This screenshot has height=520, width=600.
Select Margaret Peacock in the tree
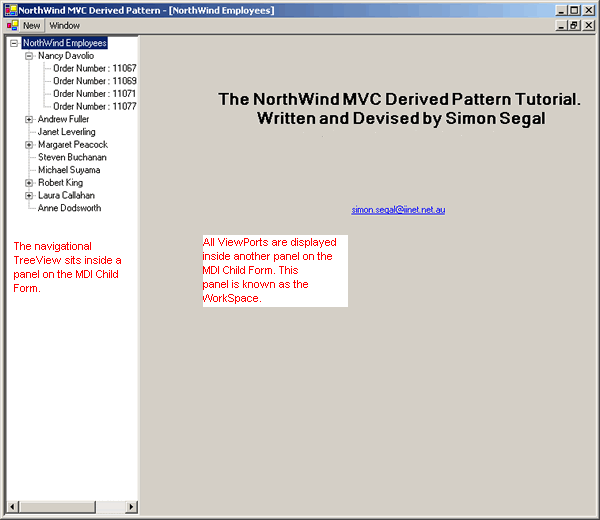tap(73, 145)
